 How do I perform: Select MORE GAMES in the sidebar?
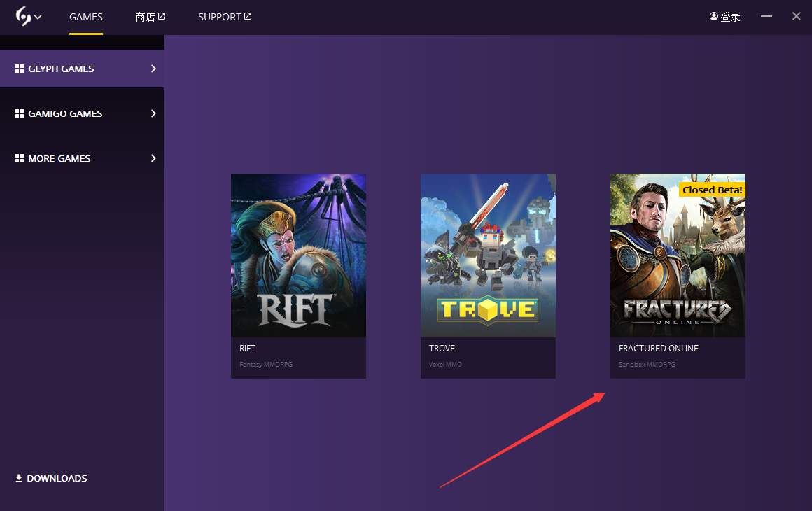[82, 158]
